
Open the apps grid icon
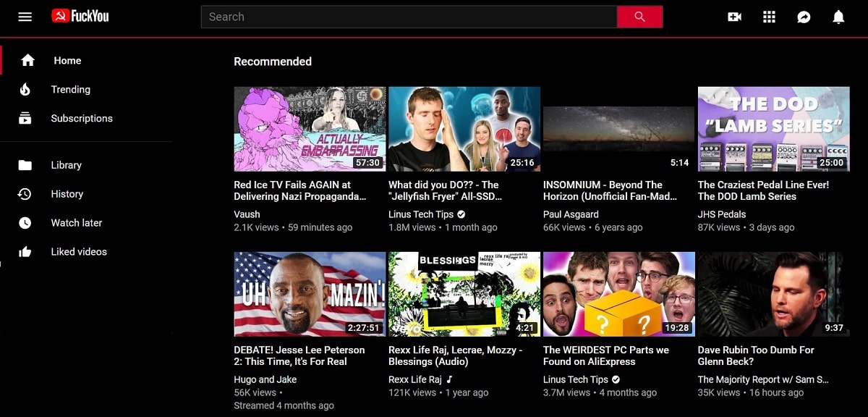[x=770, y=17]
